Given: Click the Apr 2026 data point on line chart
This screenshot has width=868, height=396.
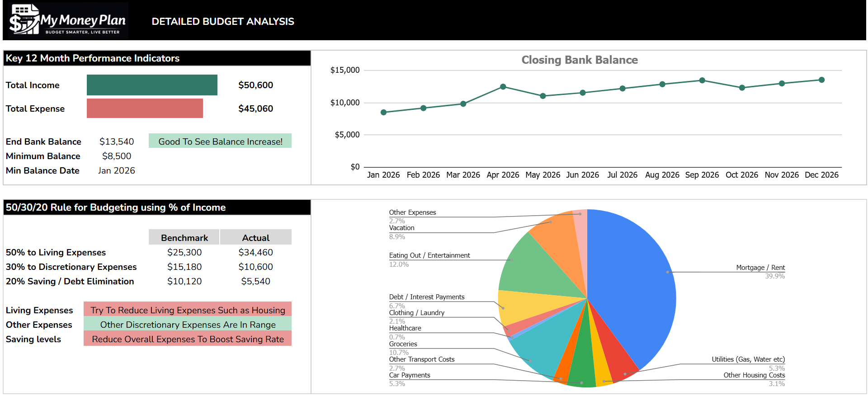Looking at the screenshot, I should (503, 86).
